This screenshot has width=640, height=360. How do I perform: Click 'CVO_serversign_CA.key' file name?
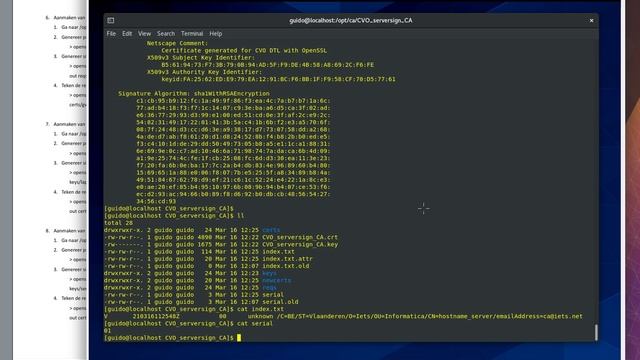[300, 244]
